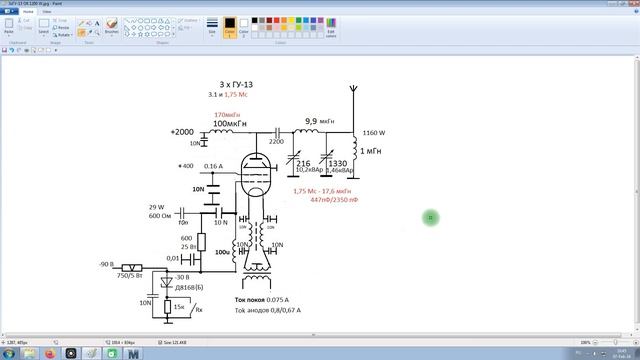Click the Select rectangle icon
This screenshot has width=640, height=360.
coord(44,24)
